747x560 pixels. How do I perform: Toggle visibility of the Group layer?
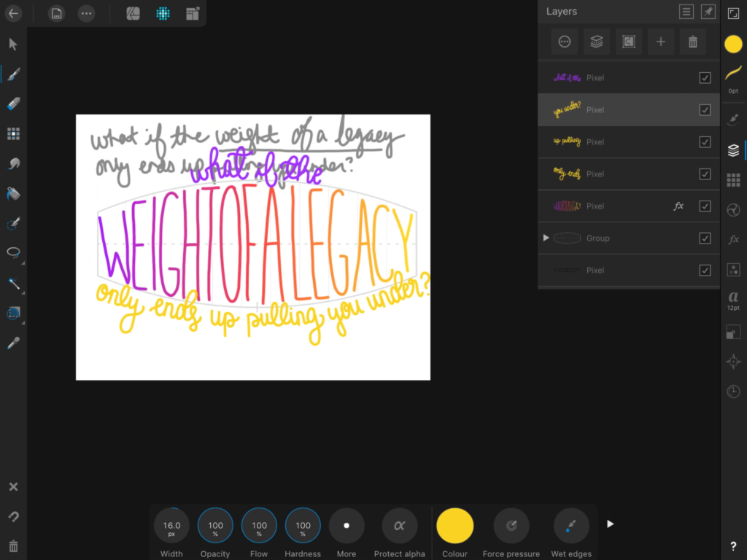tap(705, 238)
